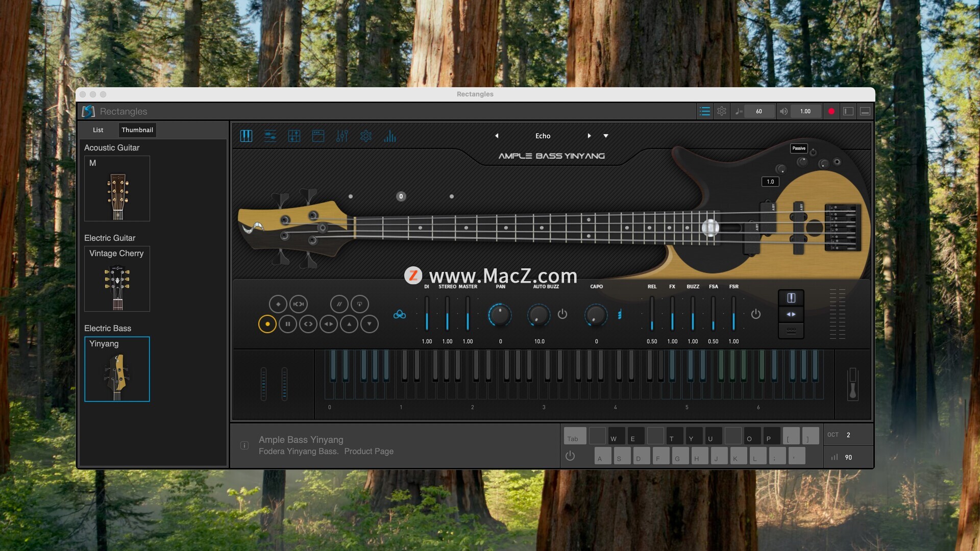Select the Acoustic Guitar M thumbnail
This screenshot has width=980, height=551.
[117, 189]
